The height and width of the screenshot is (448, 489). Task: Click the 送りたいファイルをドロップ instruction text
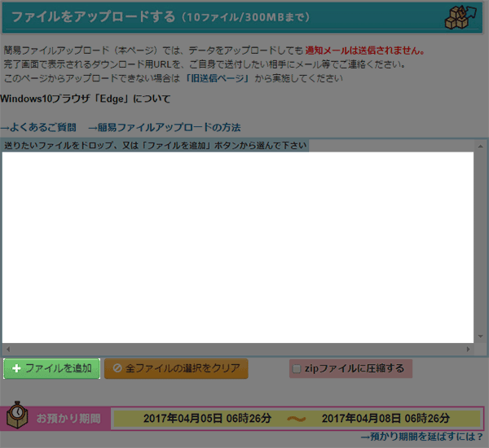(156, 146)
